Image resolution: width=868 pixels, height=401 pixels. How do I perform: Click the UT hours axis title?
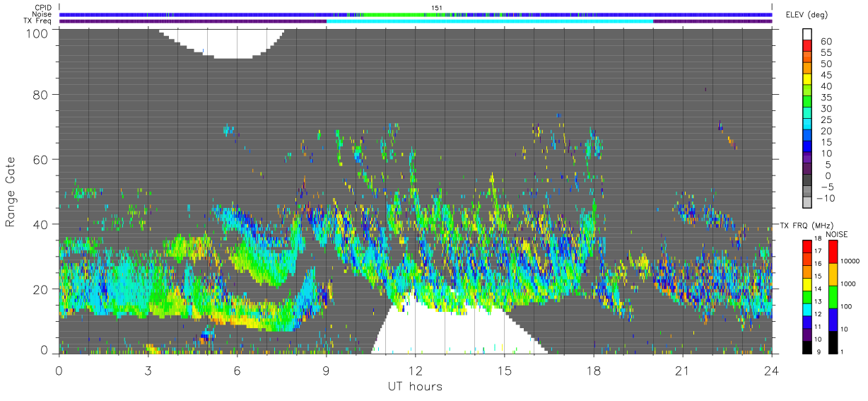pos(415,387)
